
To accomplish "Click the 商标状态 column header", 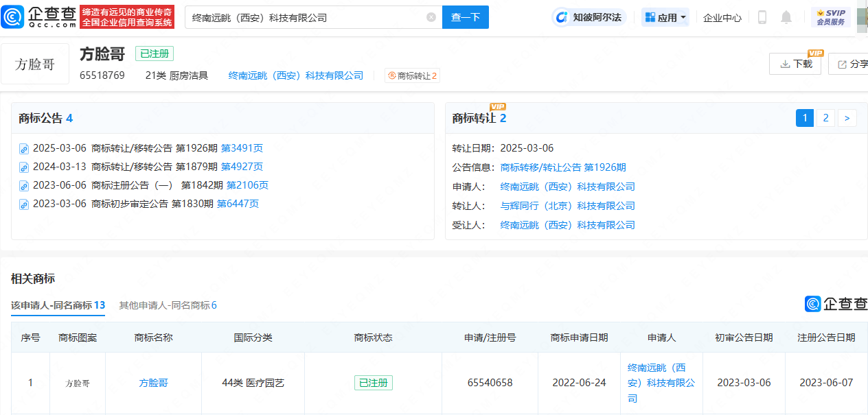I will click(373, 337).
